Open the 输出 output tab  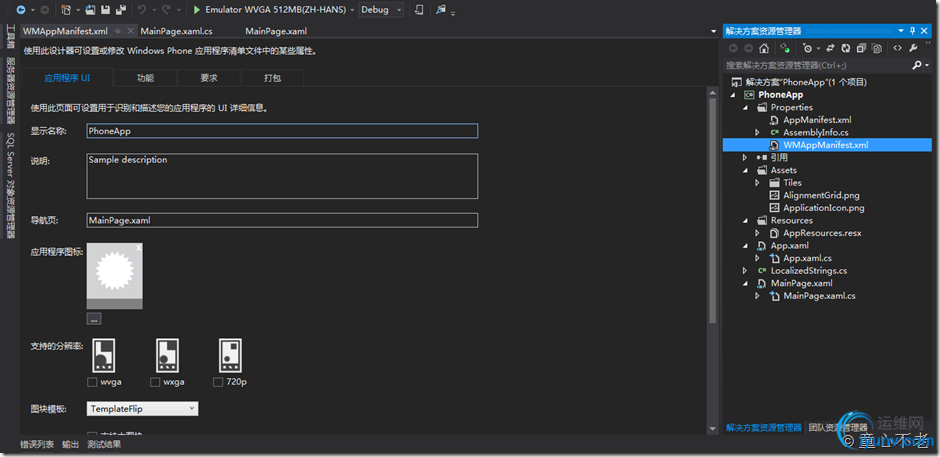point(70,444)
